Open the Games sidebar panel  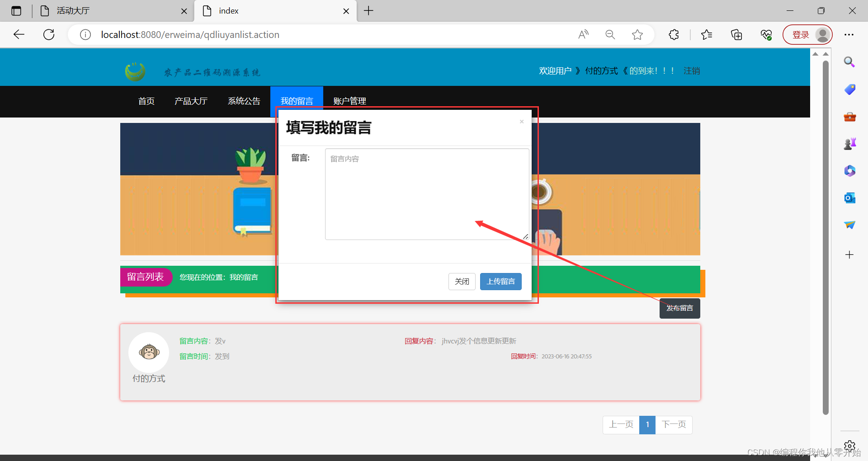point(849,144)
